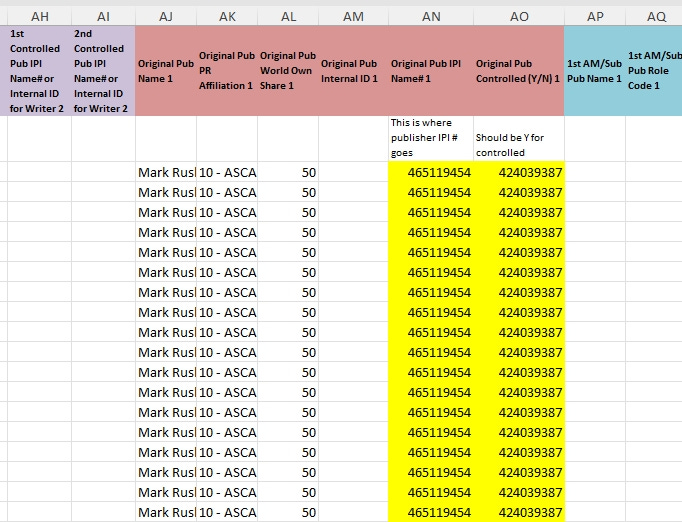
Task: Select the last visible '10 - ASCA' cell
Action: coord(227,512)
